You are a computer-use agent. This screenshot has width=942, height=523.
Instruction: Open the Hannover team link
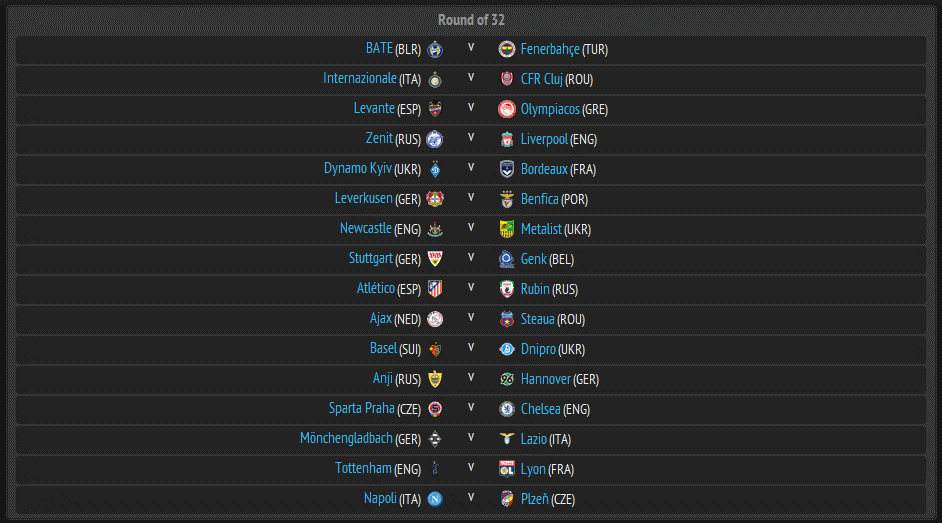545,379
